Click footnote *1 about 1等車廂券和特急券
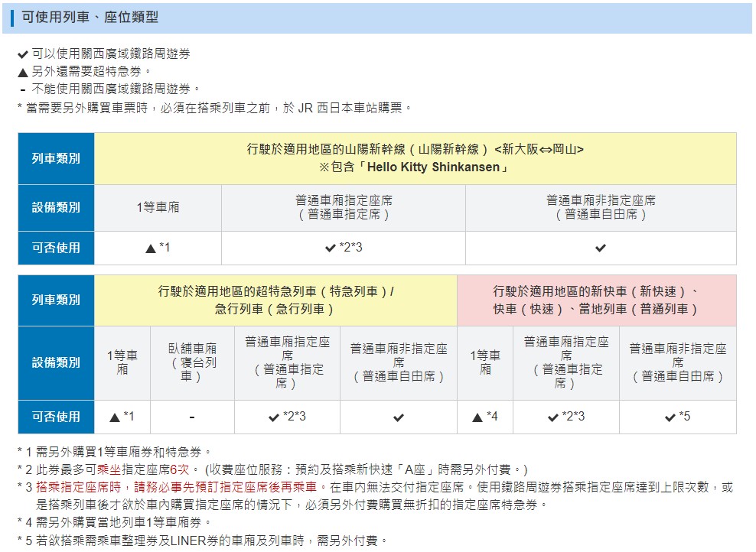Viewport: 756px width, 552px height. 115,452
